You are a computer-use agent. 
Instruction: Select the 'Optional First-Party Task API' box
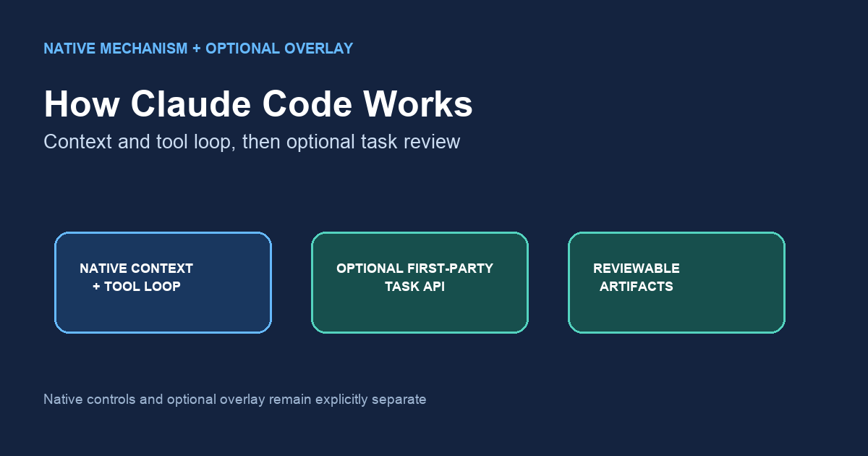420,282
